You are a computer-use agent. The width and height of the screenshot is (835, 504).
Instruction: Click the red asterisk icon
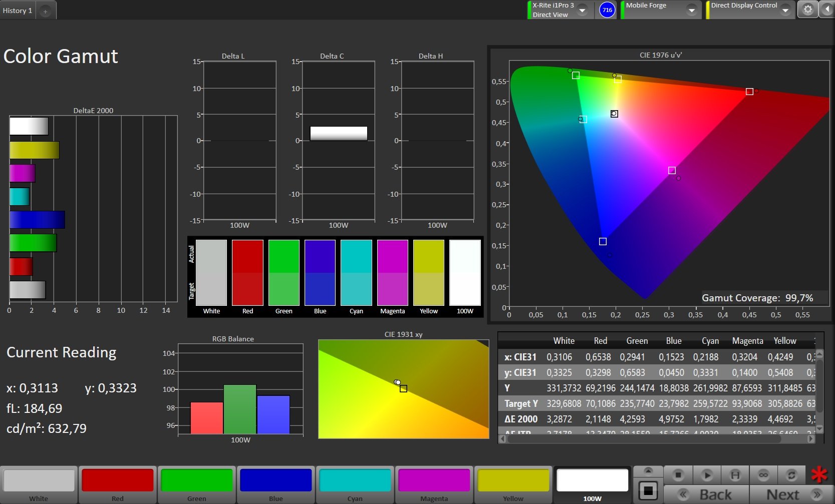[x=819, y=474]
